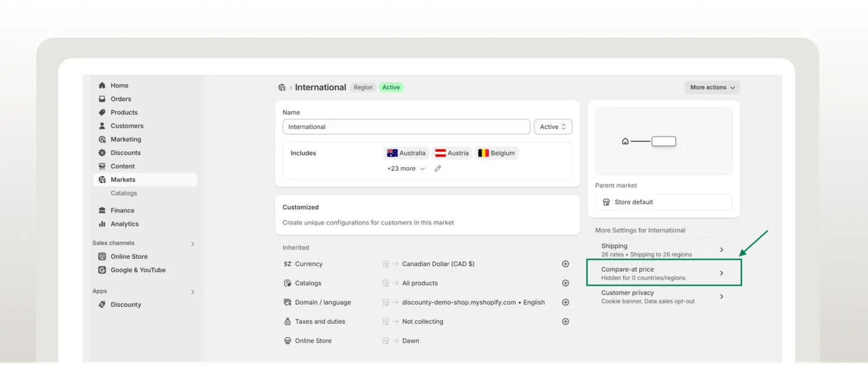Viewport: 868px width, 365px height.
Task: Click the Region badge next to International
Action: (363, 87)
